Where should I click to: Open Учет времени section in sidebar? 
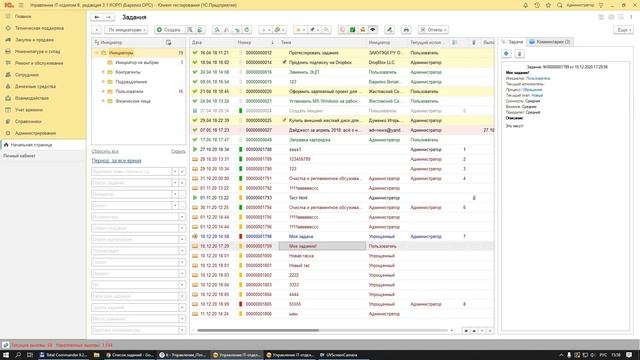[x=29, y=110]
